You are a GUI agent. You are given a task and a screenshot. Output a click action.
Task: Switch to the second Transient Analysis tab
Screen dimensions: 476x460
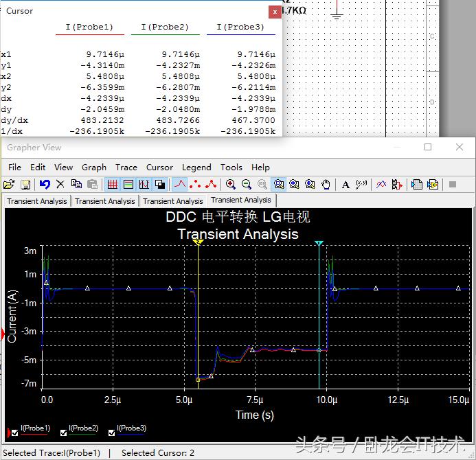pos(104,201)
